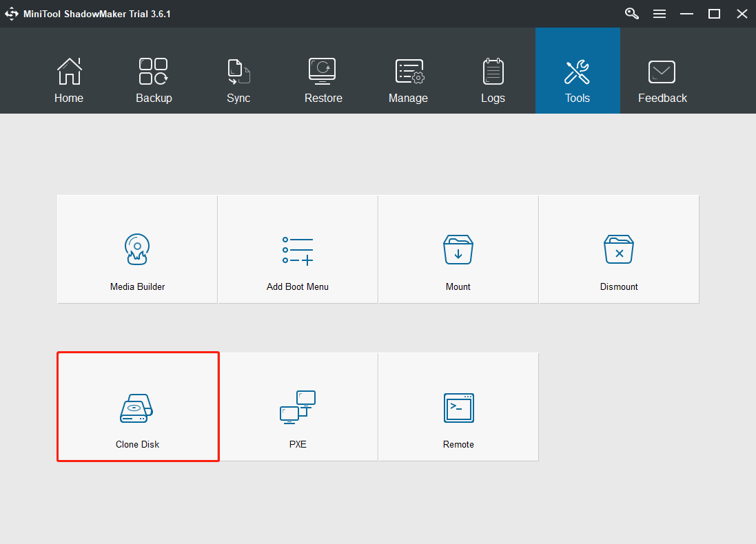Viewport: 756px width, 544px height.
Task: Open the Home tab
Action: pos(69,71)
